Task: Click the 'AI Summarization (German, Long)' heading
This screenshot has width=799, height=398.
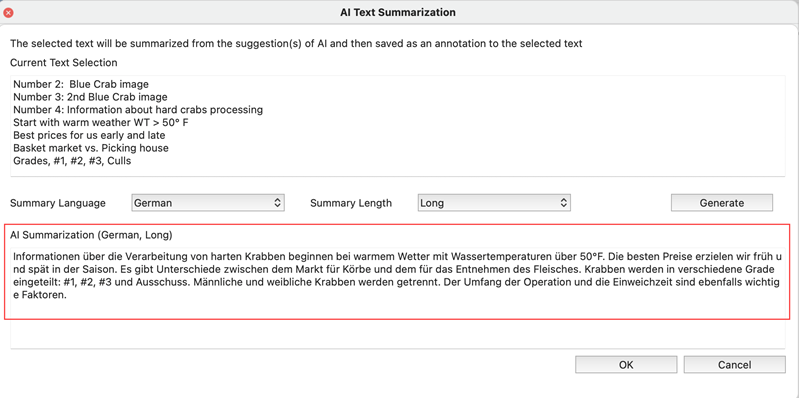Action: point(91,235)
